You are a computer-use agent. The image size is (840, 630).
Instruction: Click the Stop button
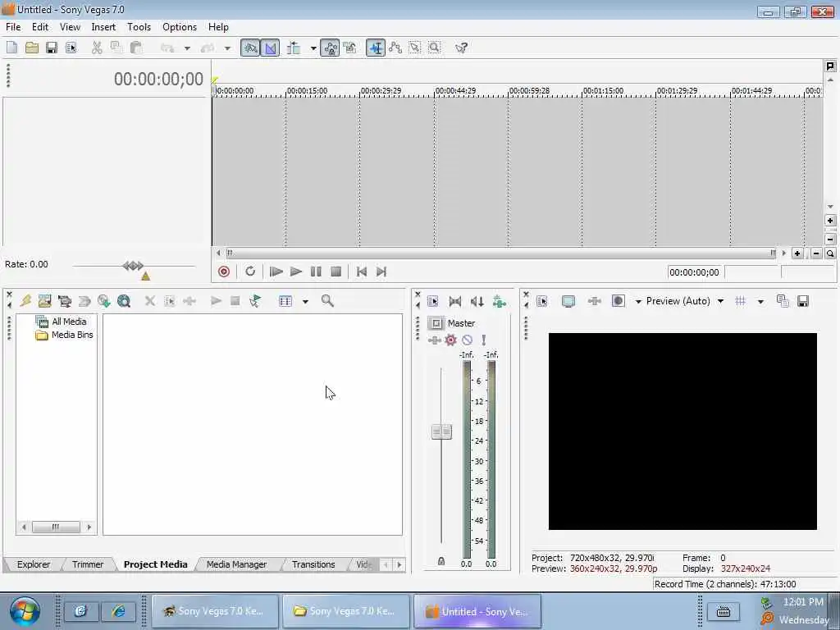336,272
